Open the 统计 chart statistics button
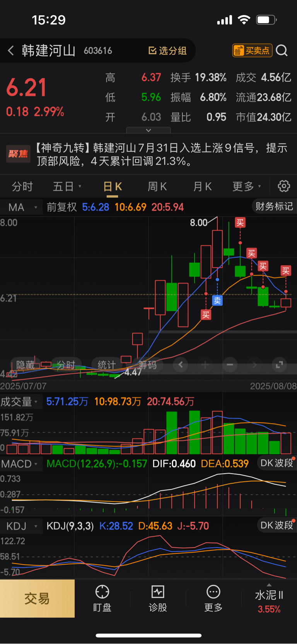297x644 pixels. point(107,365)
